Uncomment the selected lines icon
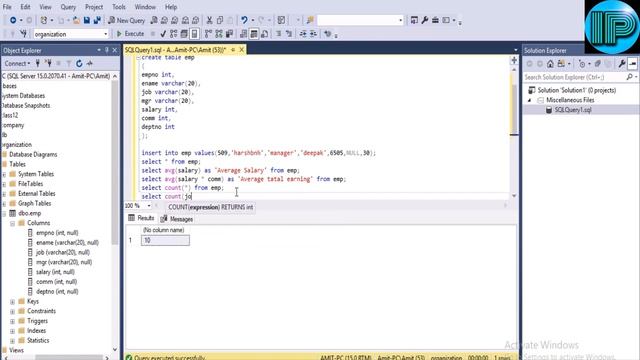 click(x=289, y=34)
